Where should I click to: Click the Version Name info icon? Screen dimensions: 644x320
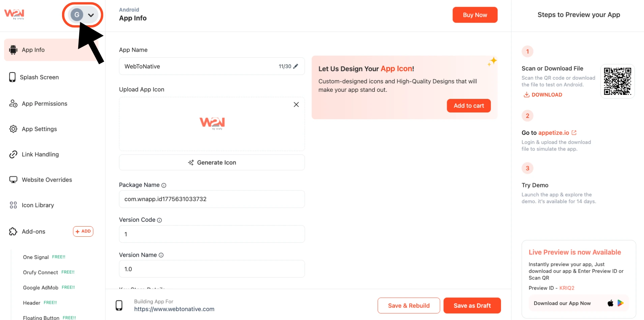[x=161, y=255]
